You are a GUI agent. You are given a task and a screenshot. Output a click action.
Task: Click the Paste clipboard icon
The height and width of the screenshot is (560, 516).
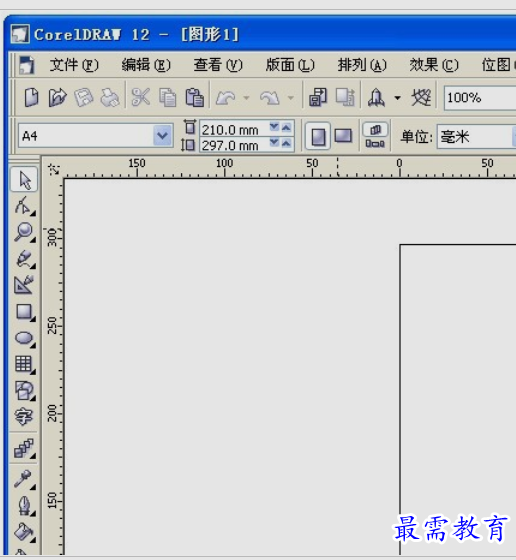(x=194, y=97)
